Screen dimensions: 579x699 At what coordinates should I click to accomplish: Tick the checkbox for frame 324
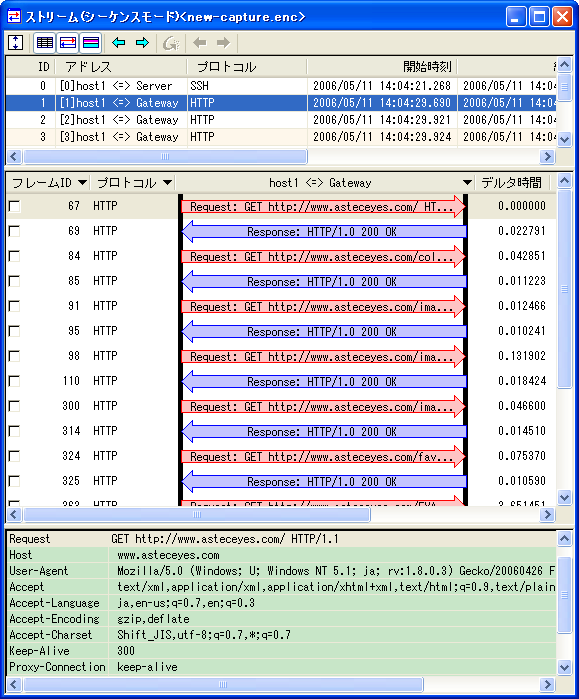pos(15,456)
